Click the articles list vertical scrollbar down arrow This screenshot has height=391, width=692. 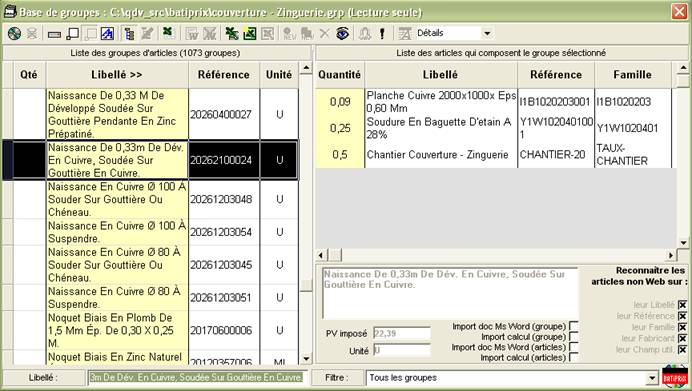[683, 243]
